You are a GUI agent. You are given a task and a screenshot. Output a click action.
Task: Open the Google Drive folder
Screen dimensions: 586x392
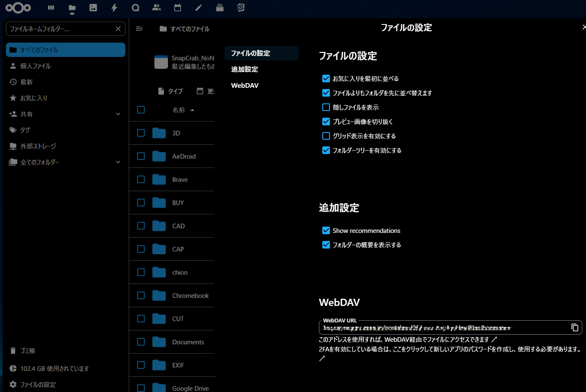pyautogui.click(x=190, y=388)
